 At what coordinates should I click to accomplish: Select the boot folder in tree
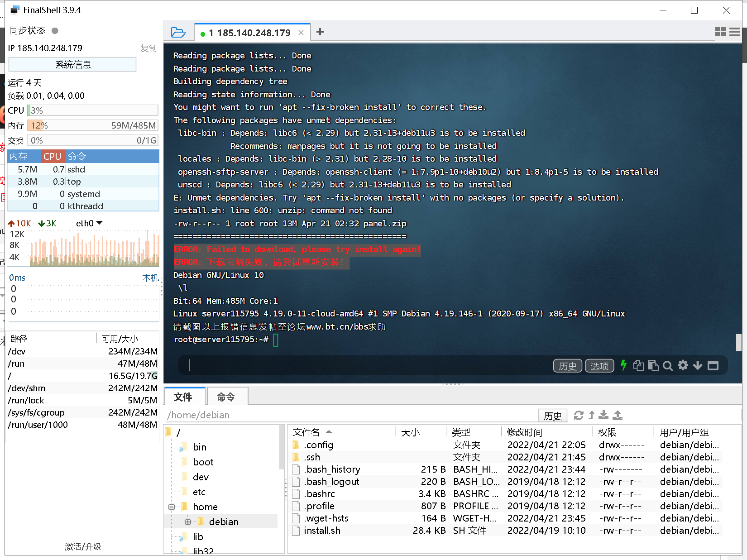[x=203, y=462]
